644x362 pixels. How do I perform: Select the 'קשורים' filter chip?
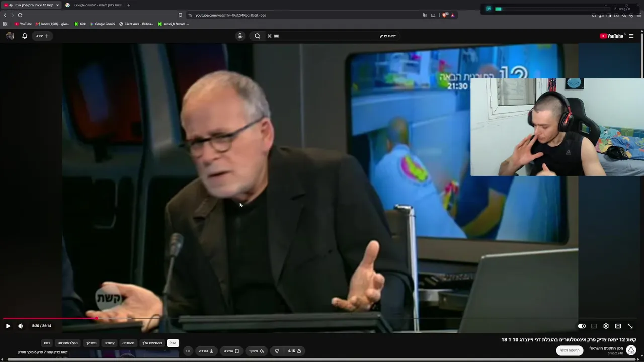click(109, 343)
